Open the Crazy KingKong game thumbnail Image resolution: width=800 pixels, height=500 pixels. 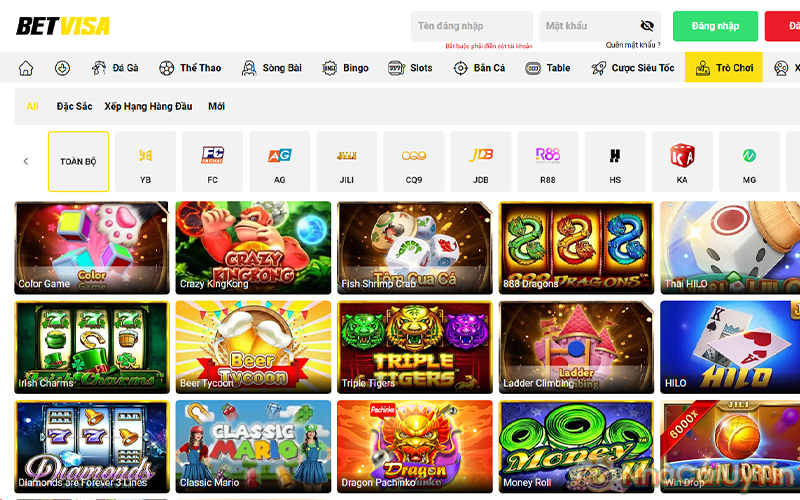pos(253,247)
